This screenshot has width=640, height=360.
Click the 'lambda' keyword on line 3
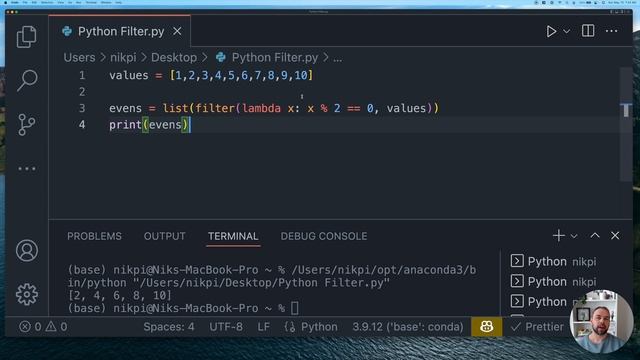pos(262,109)
